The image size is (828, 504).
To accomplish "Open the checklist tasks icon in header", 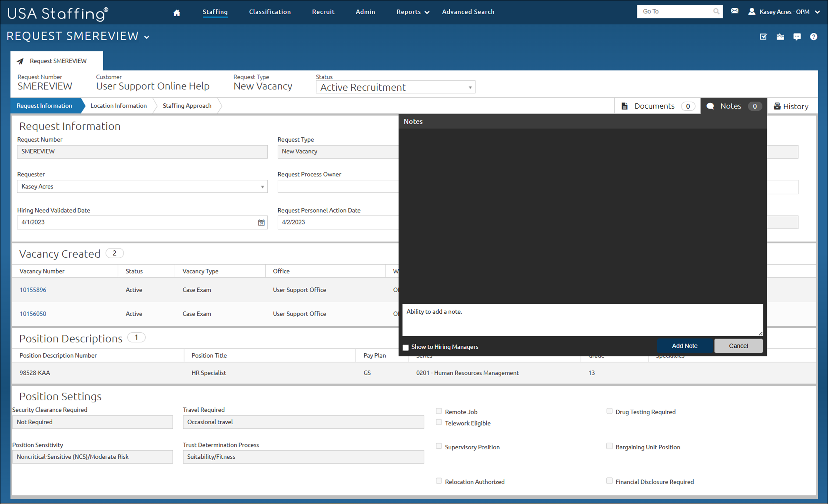I will coord(763,37).
